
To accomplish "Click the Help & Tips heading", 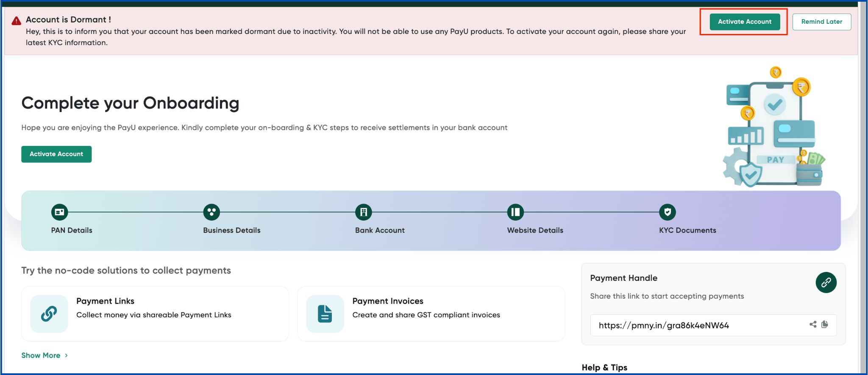I will click(604, 367).
